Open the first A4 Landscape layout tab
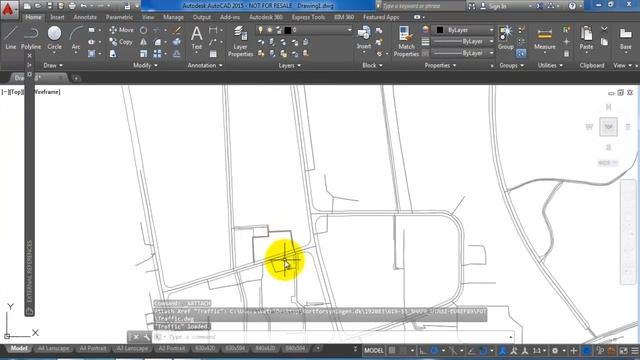This screenshot has height=360, width=640. tap(53, 348)
